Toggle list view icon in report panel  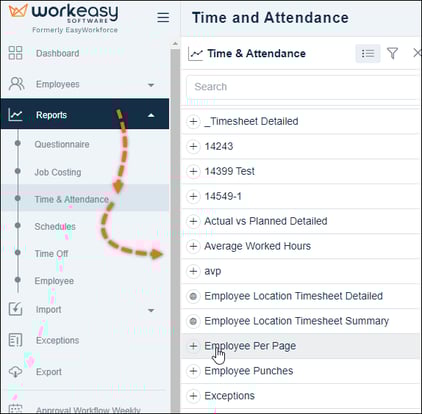368,53
